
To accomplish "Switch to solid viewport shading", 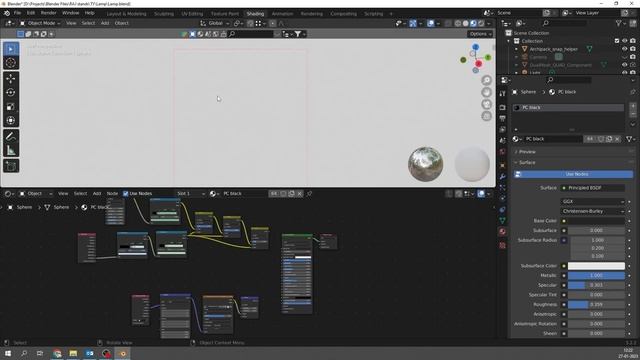I will tap(466, 23).
